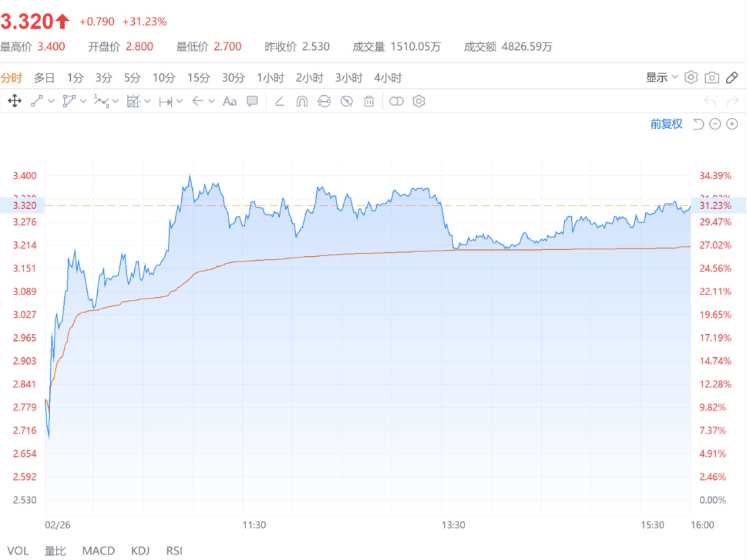The height and width of the screenshot is (560, 747).
Task: Select the Aa text annotation tool
Action: coord(230,102)
